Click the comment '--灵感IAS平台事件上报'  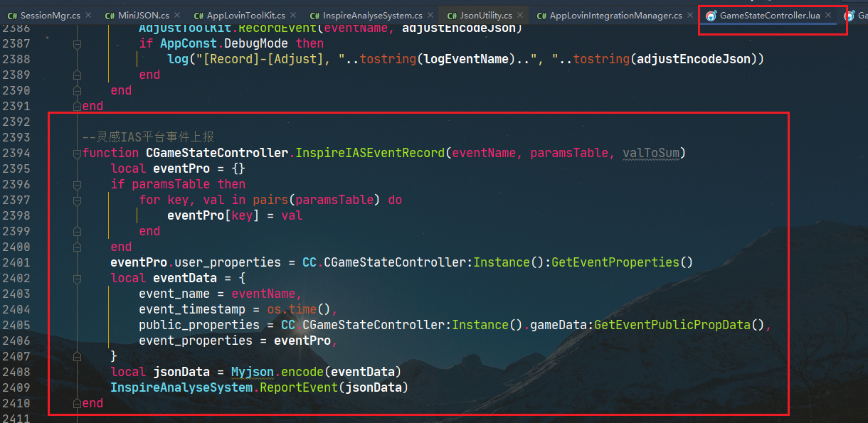click(x=148, y=137)
